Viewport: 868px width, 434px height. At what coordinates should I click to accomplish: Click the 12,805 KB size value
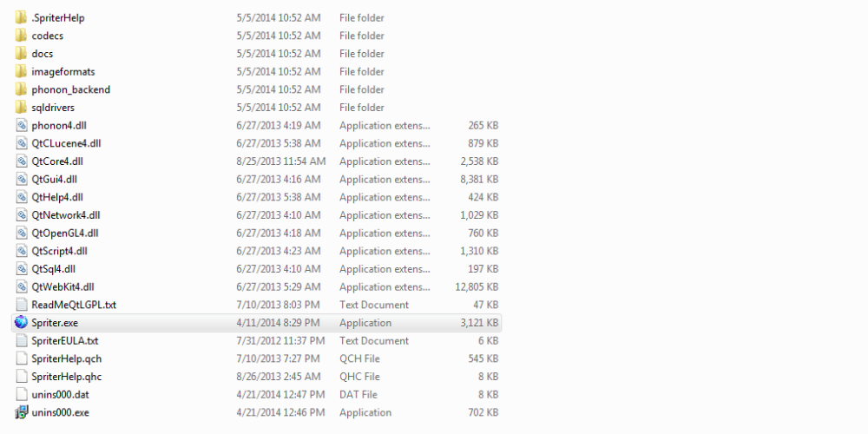tap(477, 286)
